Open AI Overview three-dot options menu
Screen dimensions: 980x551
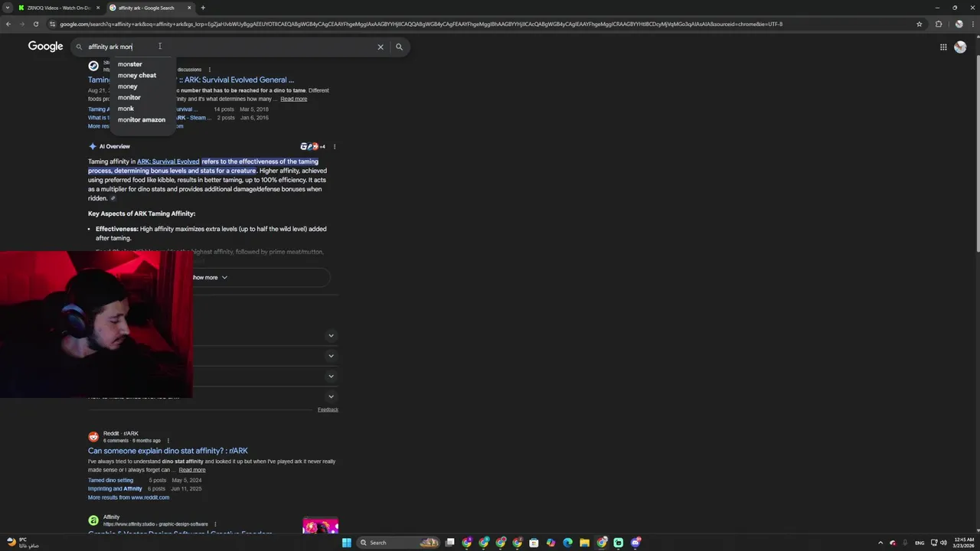coord(334,146)
